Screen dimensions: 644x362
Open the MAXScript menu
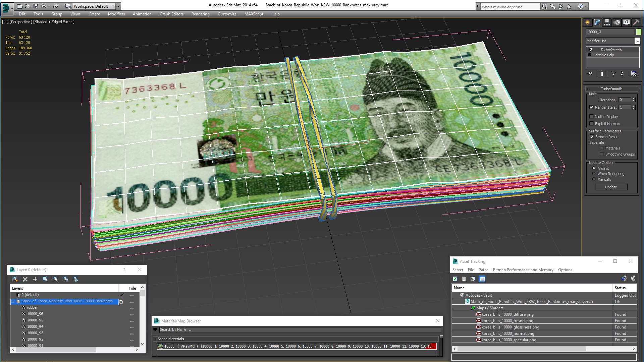(254, 14)
